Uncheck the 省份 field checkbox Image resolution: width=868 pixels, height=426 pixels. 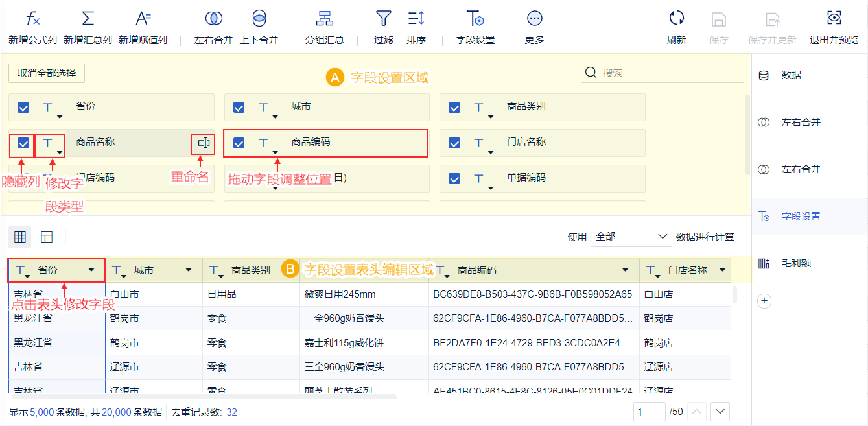coord(23,108)
